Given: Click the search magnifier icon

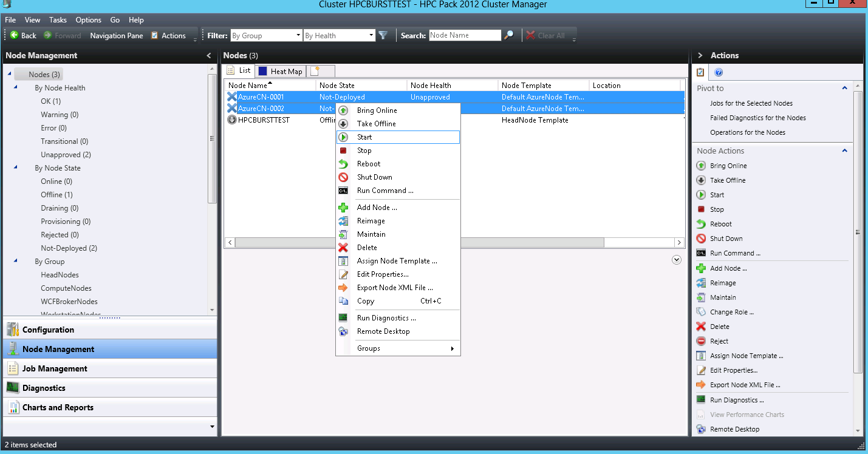Looking at the screenshot, I should 509,35.
